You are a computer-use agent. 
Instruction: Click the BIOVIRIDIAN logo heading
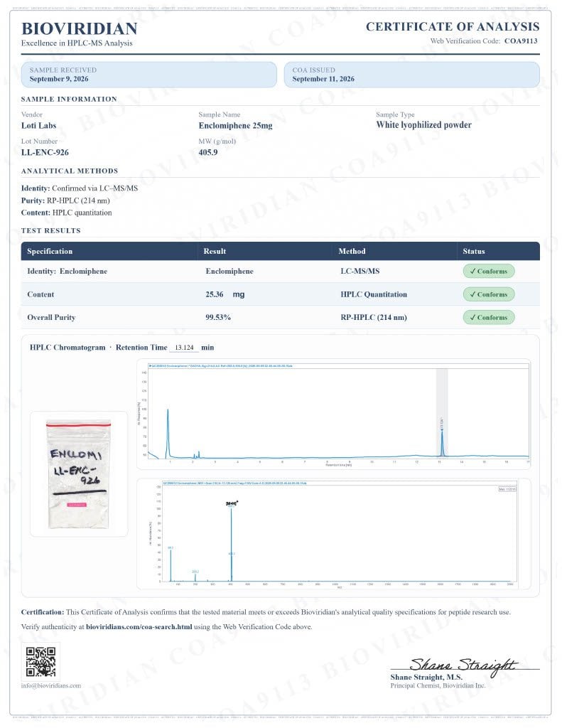point(80,28)
